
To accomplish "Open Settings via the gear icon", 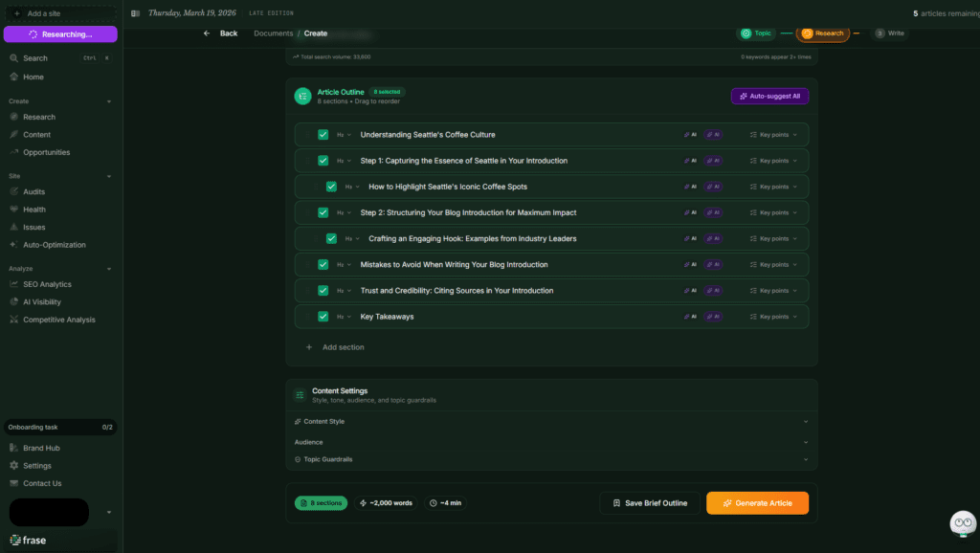I will point(14,466).
